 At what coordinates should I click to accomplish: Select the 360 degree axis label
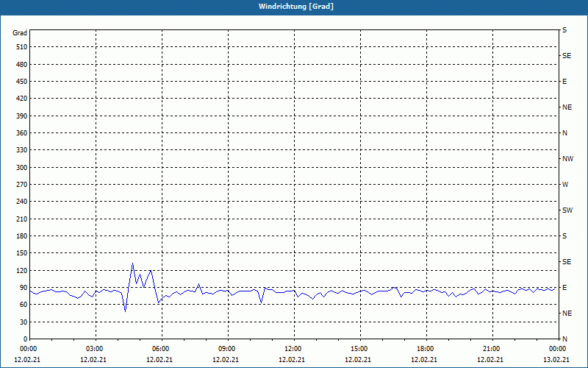coord(22,133)
